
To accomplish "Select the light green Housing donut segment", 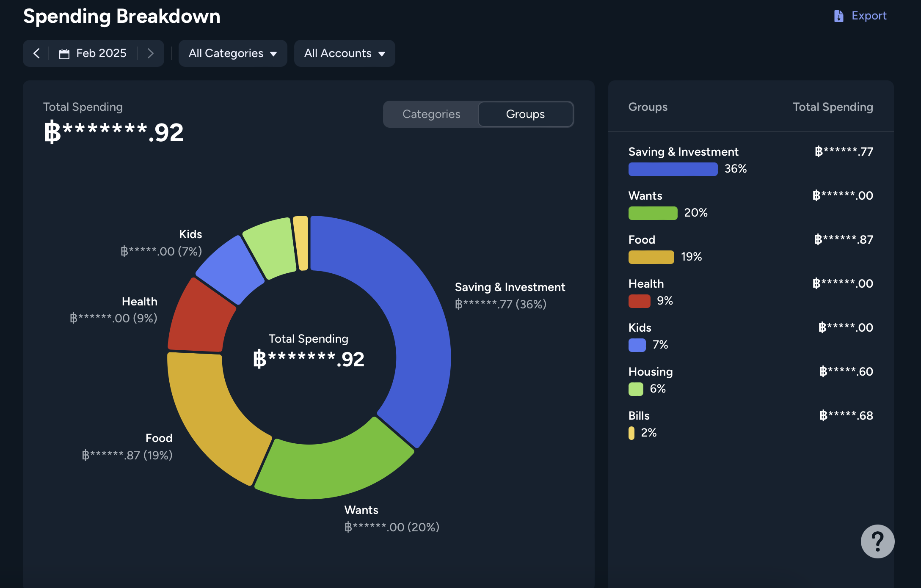I will tap(271, 247).
